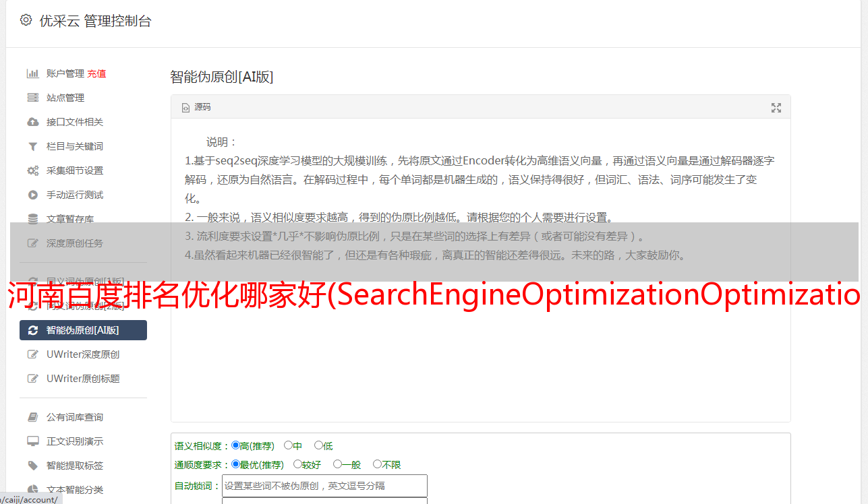
Task: Select 高(推荐) for 语义相似度
Action: (x=235, y=445)
